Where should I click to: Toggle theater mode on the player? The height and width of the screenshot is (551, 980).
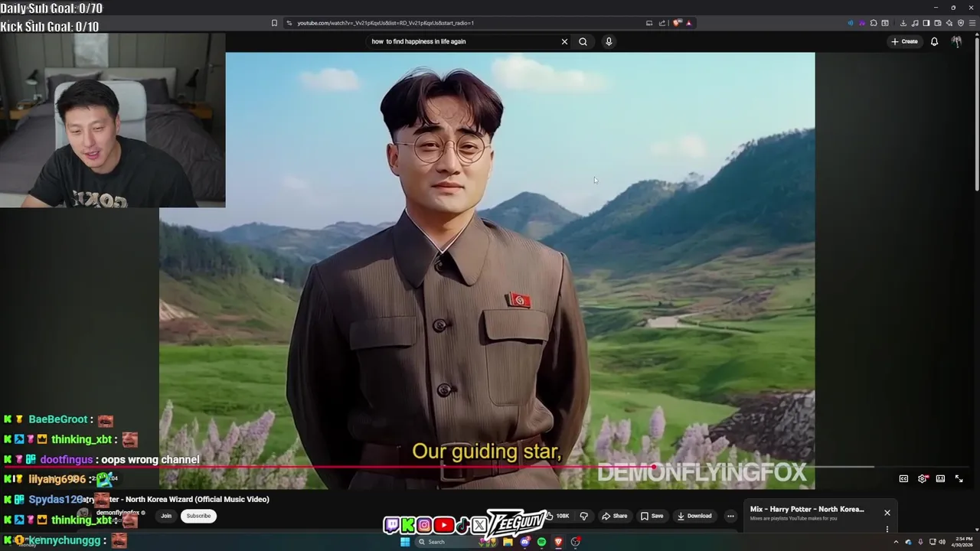(940, 478)
